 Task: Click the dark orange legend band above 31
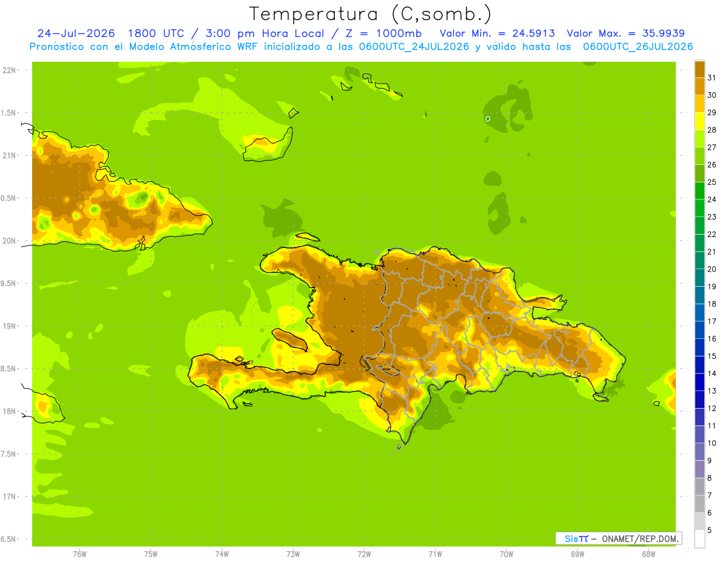click(x=699, y=69)
